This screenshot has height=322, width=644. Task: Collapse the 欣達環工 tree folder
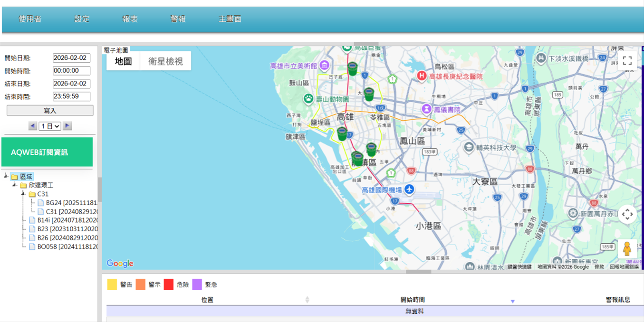click(x=15, y=185)
